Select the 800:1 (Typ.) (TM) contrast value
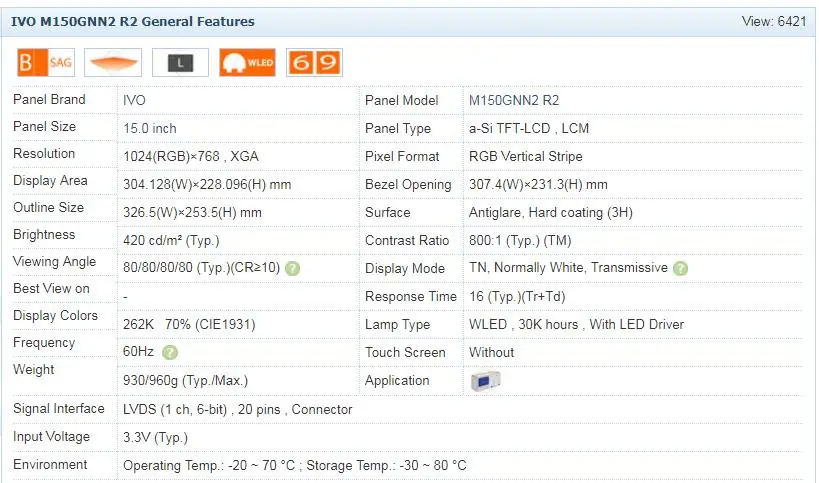Image resolution: width=819 pixels, height=483 pixels. [x=520, y=241]
